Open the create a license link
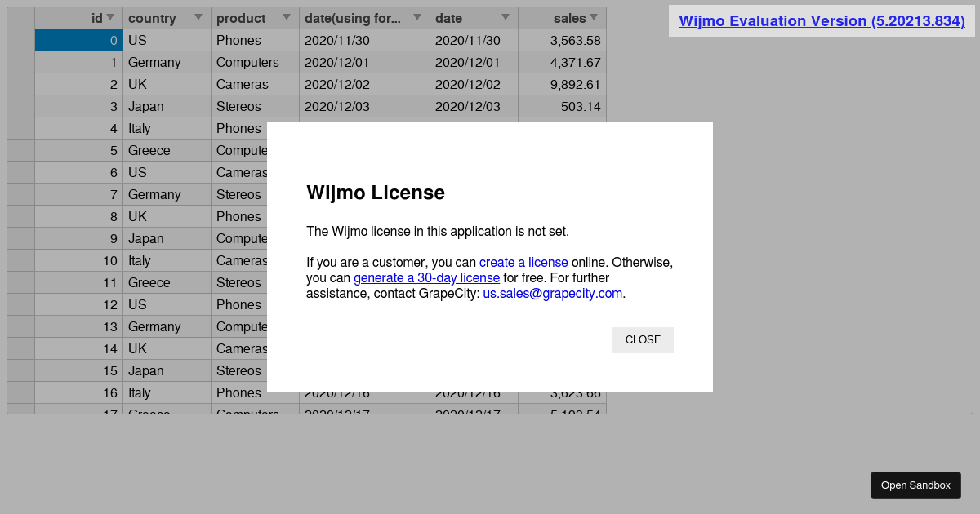This screenshot has width=980, height=514. tap(523, 262)
